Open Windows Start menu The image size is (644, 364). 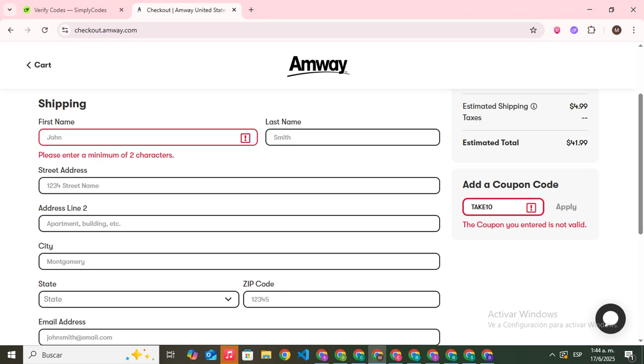12,355
